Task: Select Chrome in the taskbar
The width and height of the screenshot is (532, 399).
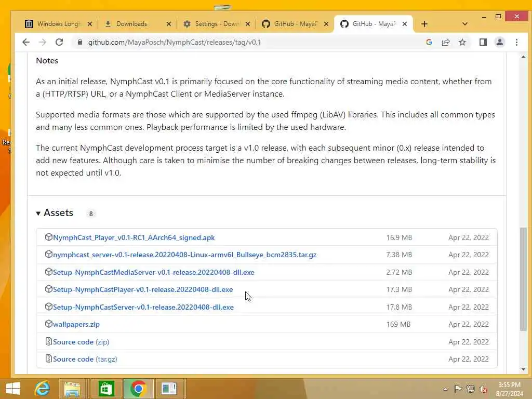Action: point(138,389)
